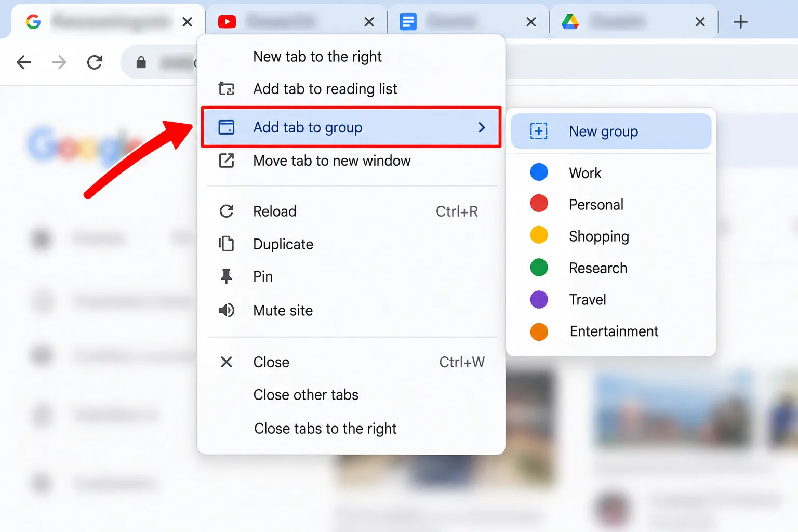Pick the blue Work group swatch

coord(539,172)
